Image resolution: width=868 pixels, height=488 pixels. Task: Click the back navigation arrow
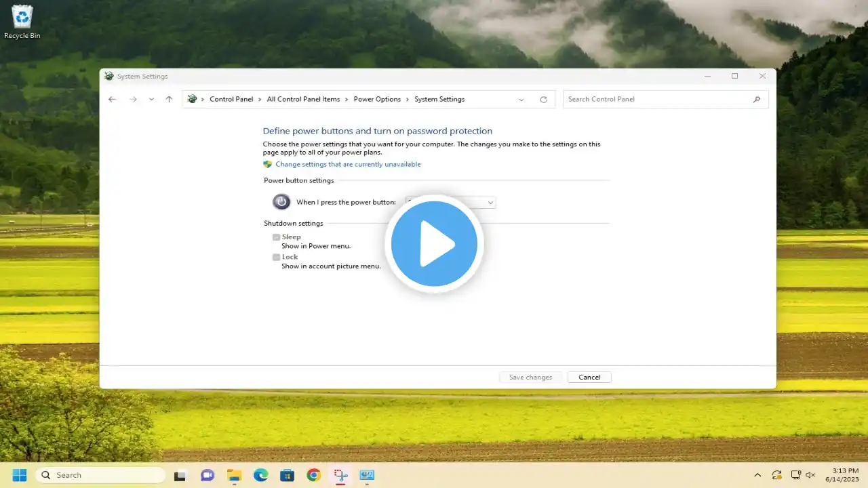[x=113, y=100]
